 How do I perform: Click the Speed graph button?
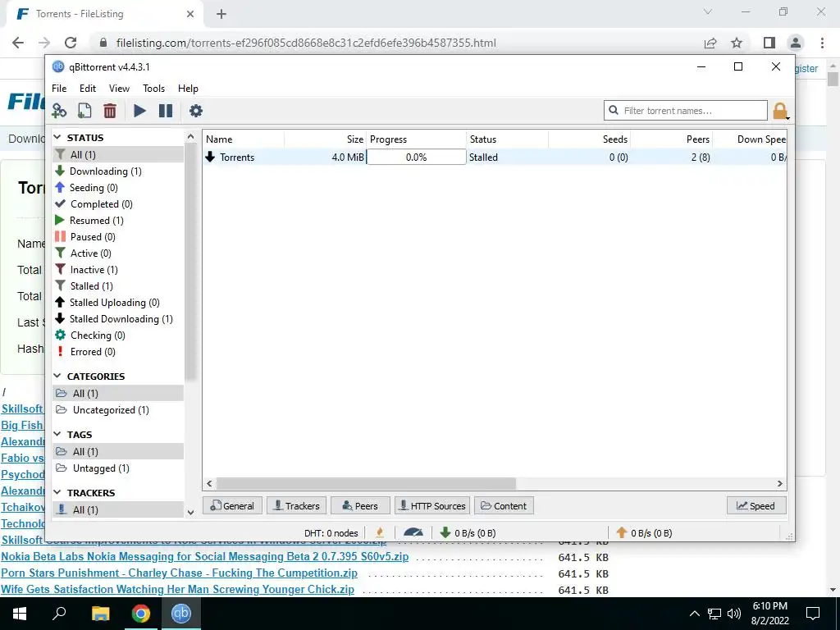point(756,505)
